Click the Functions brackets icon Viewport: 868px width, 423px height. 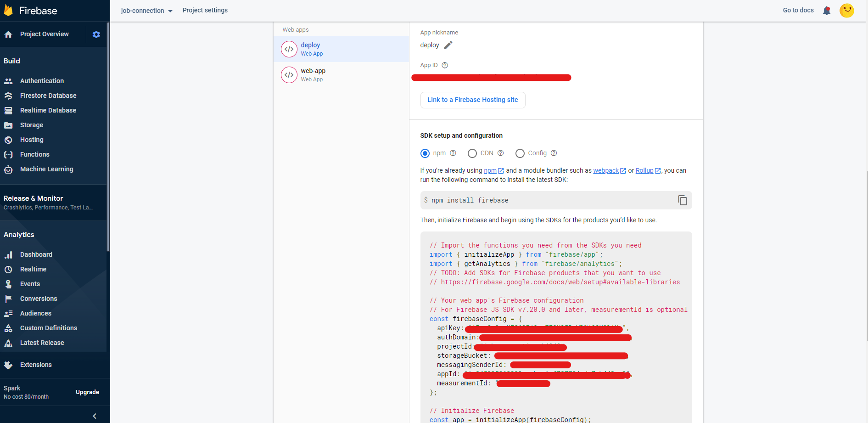[8, 155]
